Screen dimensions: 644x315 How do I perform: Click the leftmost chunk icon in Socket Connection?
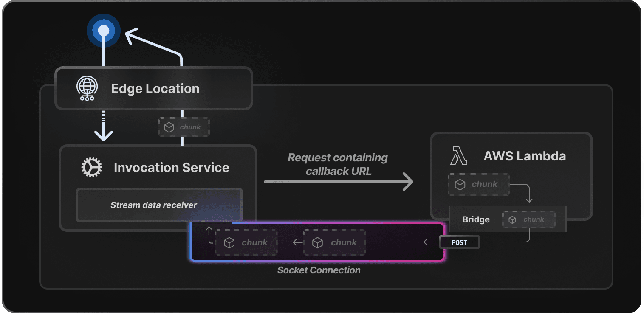pyautogui.click(x=229, y=242)
